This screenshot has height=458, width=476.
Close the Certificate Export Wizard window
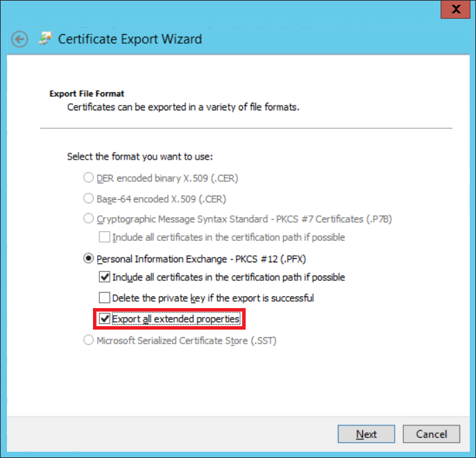click(456, 10)
